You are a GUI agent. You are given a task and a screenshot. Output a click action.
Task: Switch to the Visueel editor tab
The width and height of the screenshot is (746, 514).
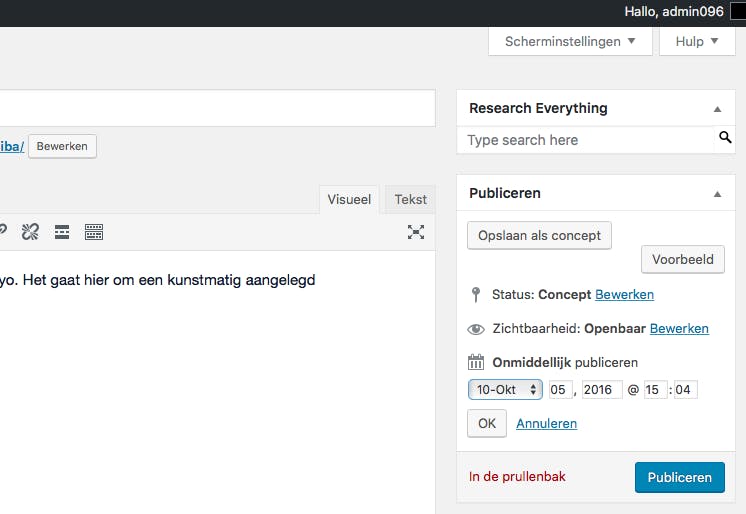(349, 200)
